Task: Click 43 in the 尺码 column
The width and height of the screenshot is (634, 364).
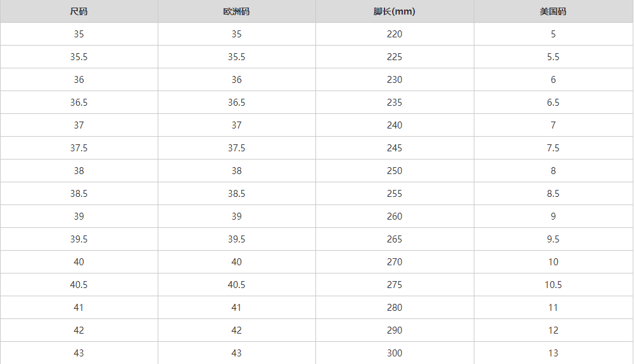Action: pyautogui.click(x=79, y=353)
